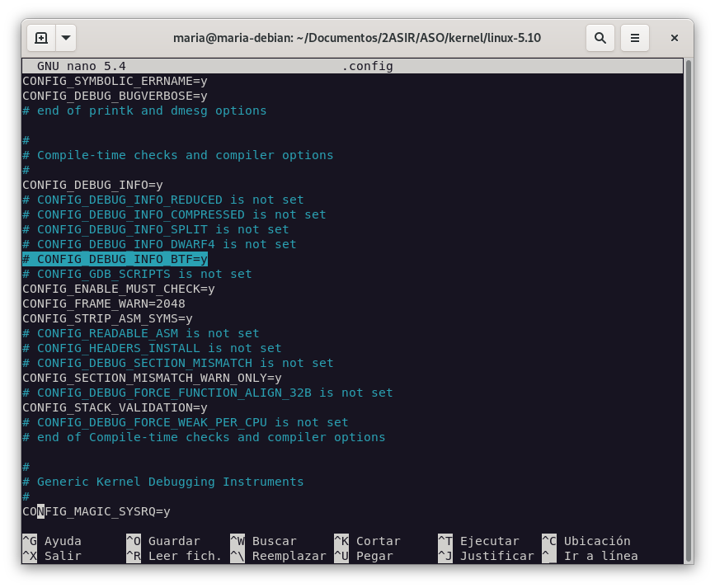The height and width of the screenshot is (588, 715).
Task: Close the terminal window
Action: click(x=674, y=38)
